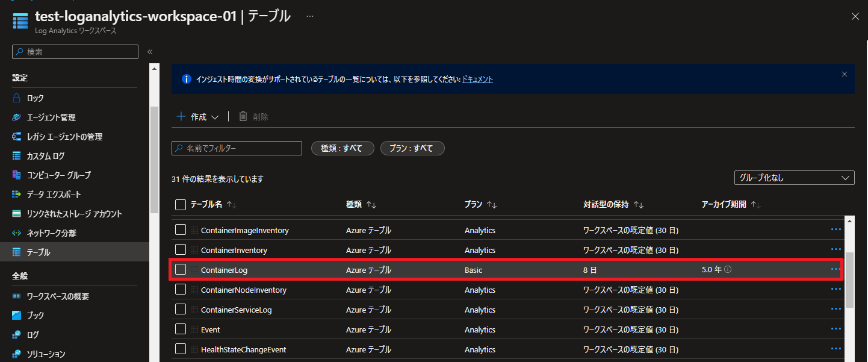Screen dimensions: 868x362
Task: Sort by 種類 column
Action: pyautogui.click(x=361, y=205)
